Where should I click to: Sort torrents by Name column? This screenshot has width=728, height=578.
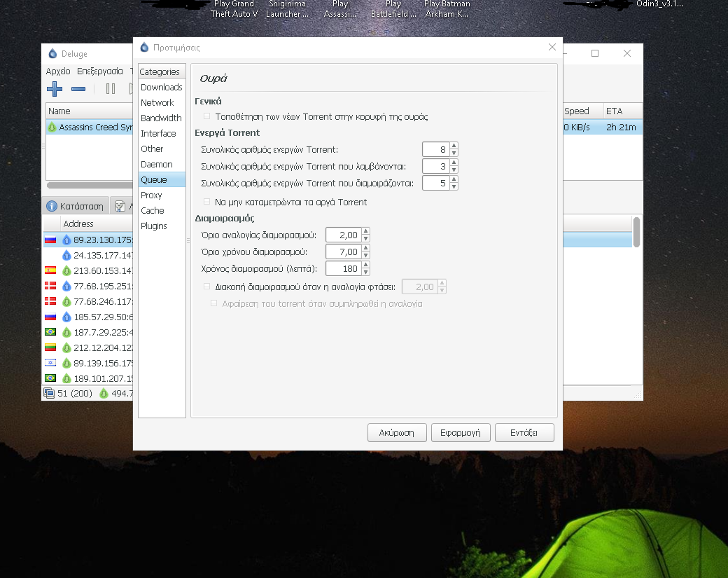pos(89,111)
